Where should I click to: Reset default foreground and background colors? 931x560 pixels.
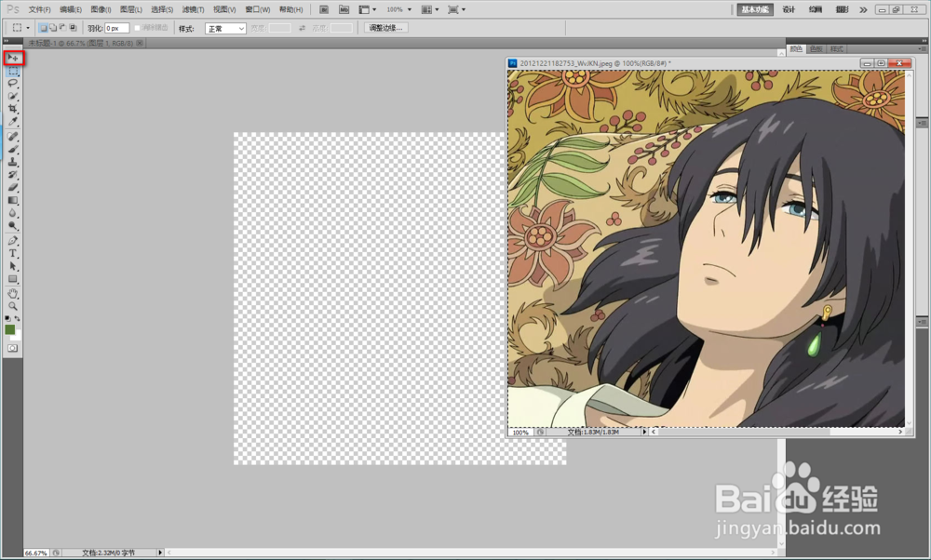coord(7,318)
